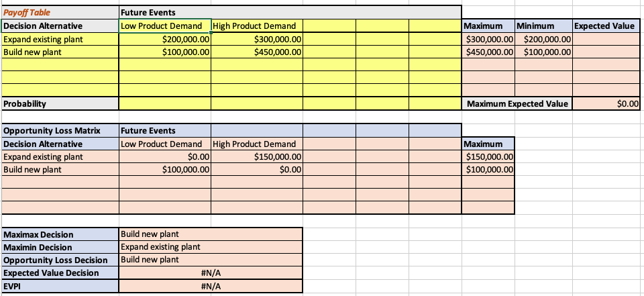Select Build new plant beside Maximax Decision

pyautogui.click(x=211, y=234)
